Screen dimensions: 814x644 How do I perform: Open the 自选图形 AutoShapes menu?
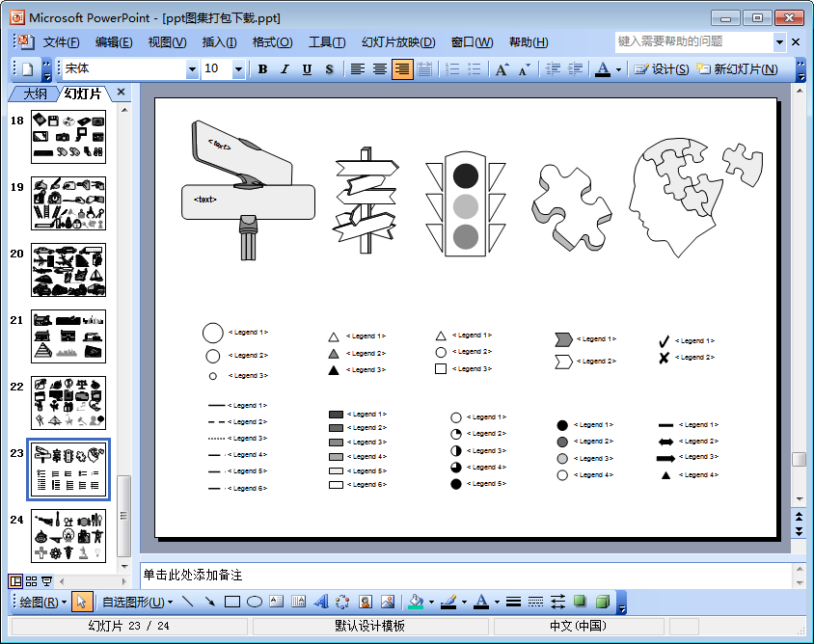click(x=137, y=602)
